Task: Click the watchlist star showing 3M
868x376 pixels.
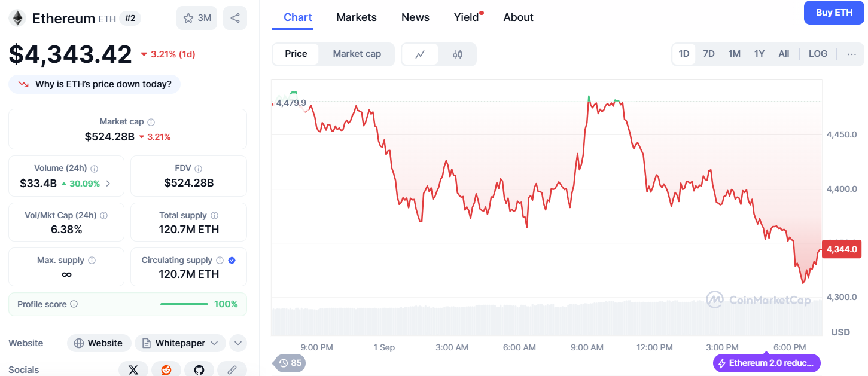Action: click(196, 18)
